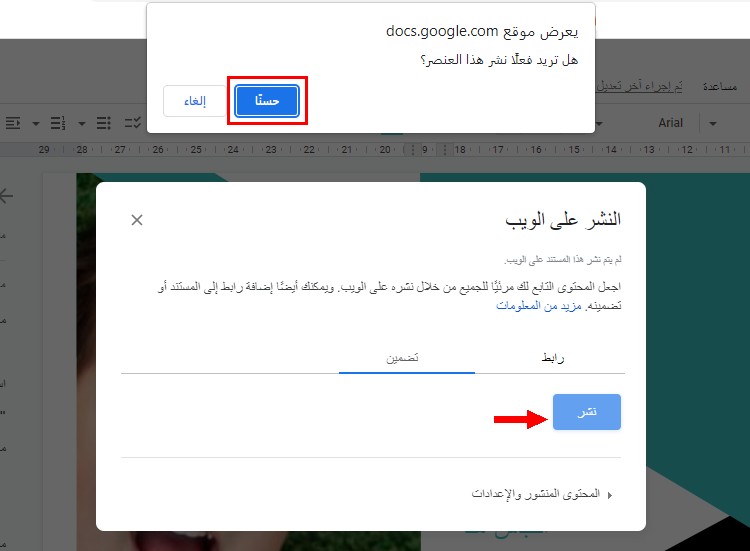
Task: Open the مساعدة help menu
Action: pos(719,87)
